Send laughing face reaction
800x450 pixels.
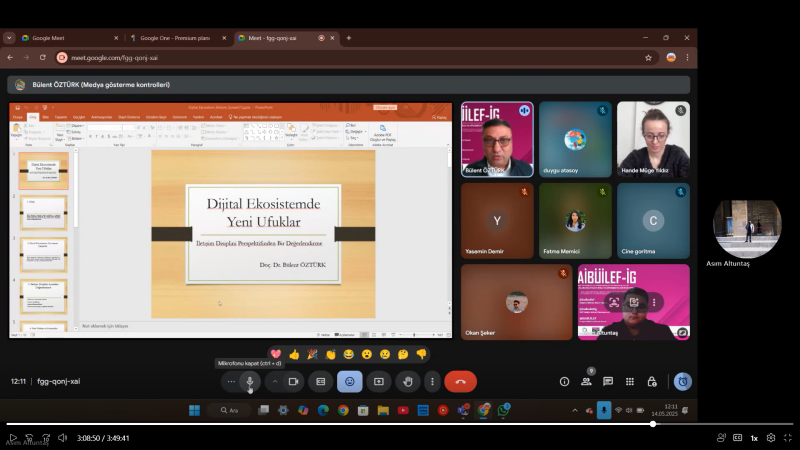[348, 354]
